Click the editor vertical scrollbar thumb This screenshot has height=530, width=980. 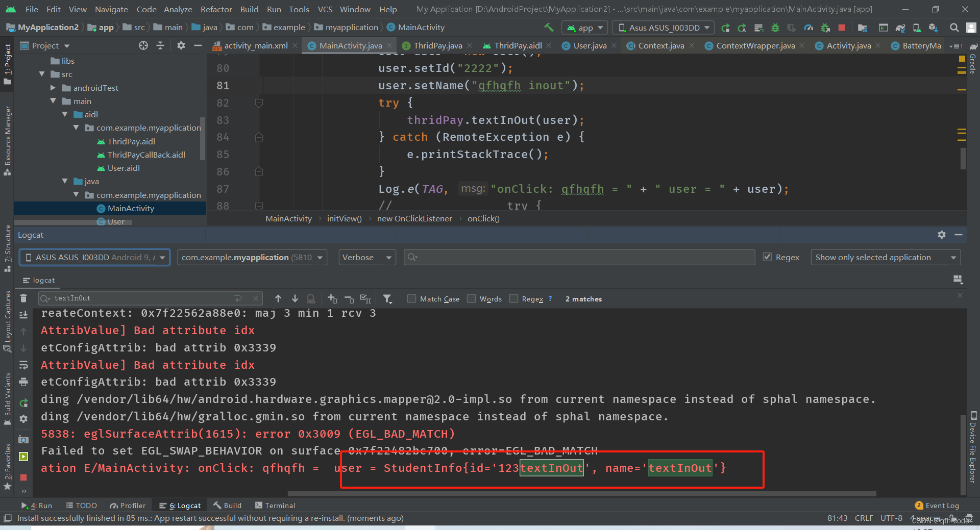point(963,158)
